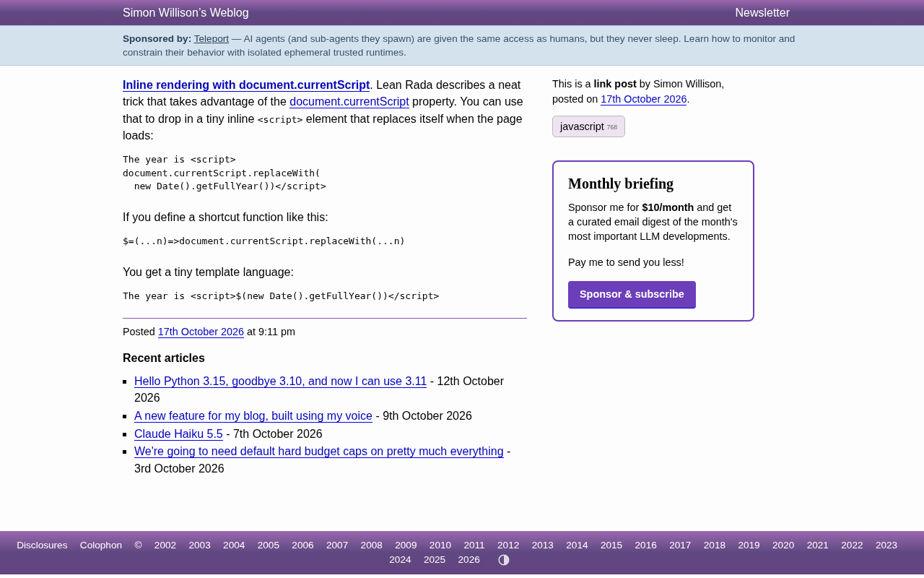Open Simon Willison's Weblog home link
The width and height of the screenshot is (924, 578).
pos(186,12)
